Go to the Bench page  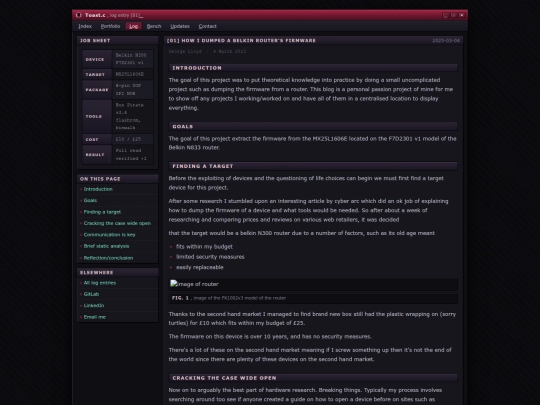point(154,26)
